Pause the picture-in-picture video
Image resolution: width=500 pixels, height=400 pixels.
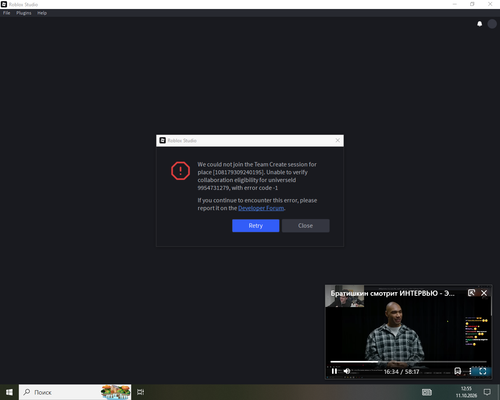[x=334, y=371]
